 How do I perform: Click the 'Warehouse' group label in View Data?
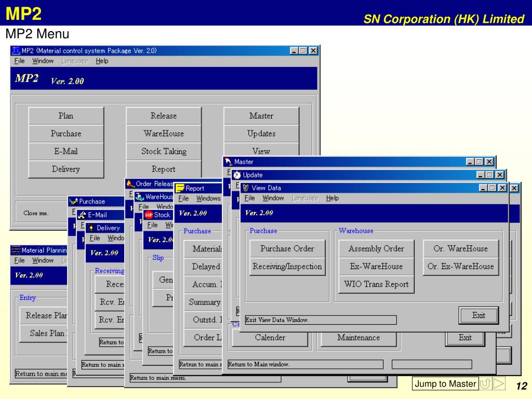pos(356,231)
